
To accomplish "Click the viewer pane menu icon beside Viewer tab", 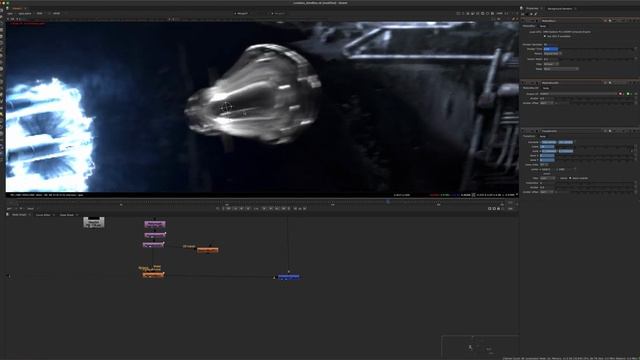I will [x=7, y=8].
